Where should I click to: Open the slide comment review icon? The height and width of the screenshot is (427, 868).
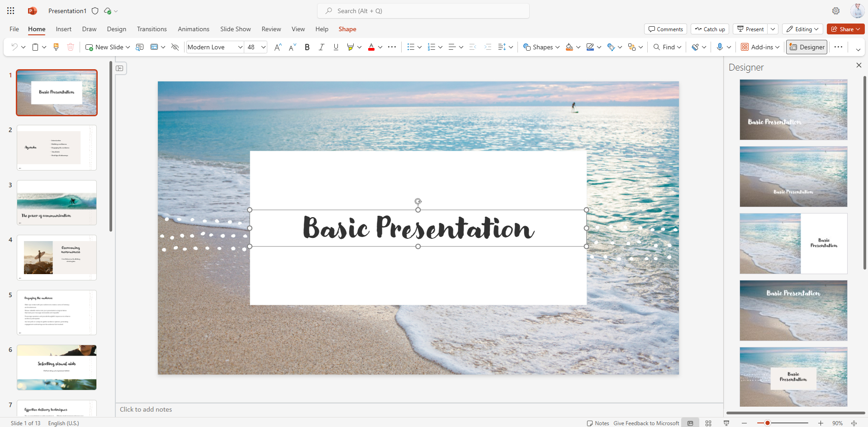tap(140, 47)
